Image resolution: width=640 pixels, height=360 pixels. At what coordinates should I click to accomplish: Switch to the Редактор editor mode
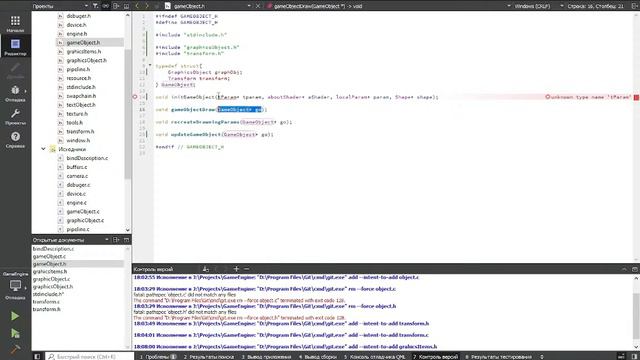pyautogui.click(x=15, y=47)
